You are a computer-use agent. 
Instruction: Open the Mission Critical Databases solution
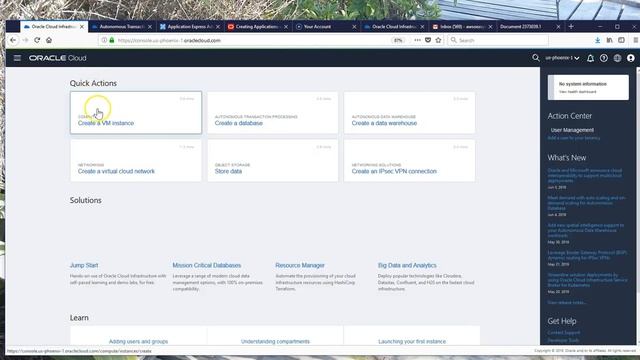coord(207,265)
